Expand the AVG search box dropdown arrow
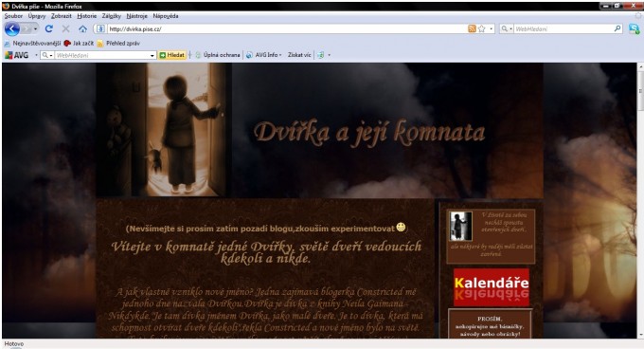The image size is (644, 349). (x=152, y=56)
